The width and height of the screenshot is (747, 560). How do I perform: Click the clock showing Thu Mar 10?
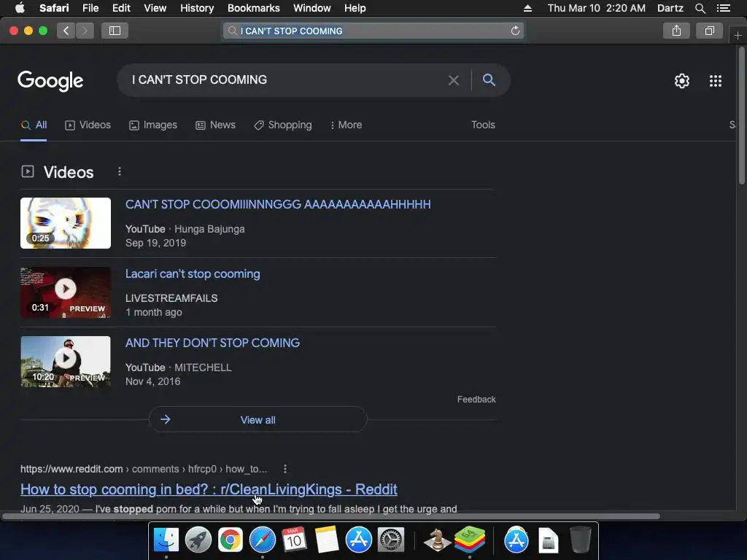(597, 8)
